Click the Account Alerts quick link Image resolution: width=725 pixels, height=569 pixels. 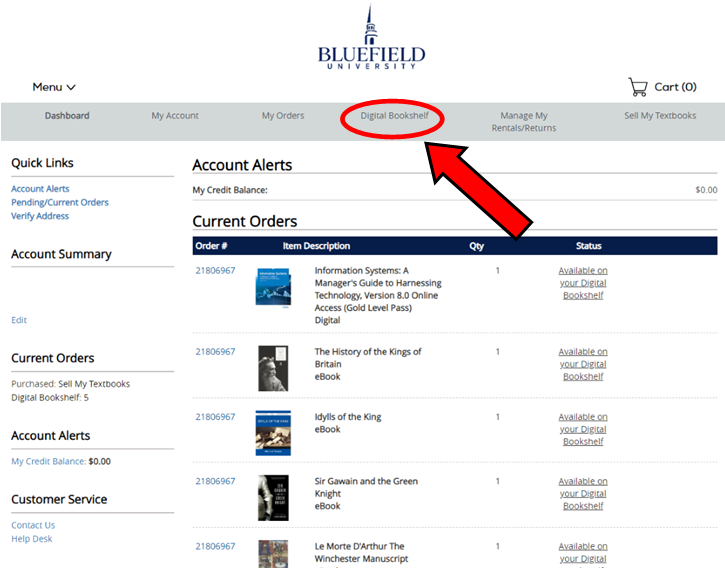tap(40, 189)
